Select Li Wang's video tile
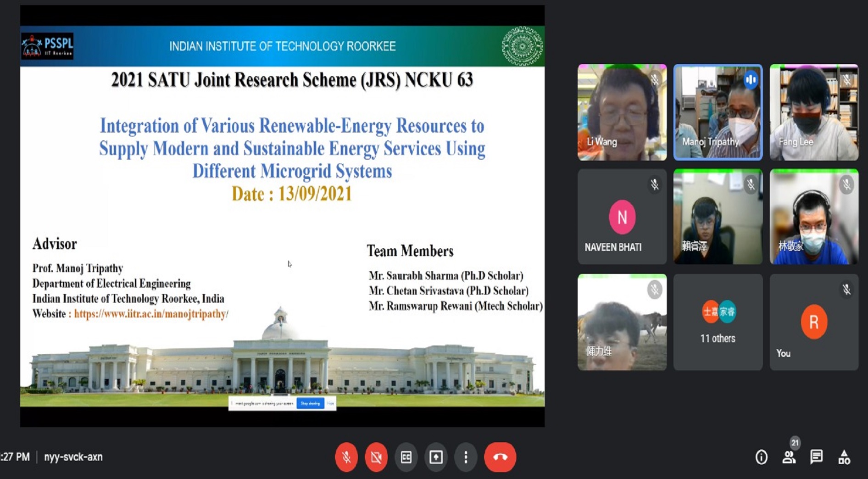The image size is (868, 479). [622, 112]
